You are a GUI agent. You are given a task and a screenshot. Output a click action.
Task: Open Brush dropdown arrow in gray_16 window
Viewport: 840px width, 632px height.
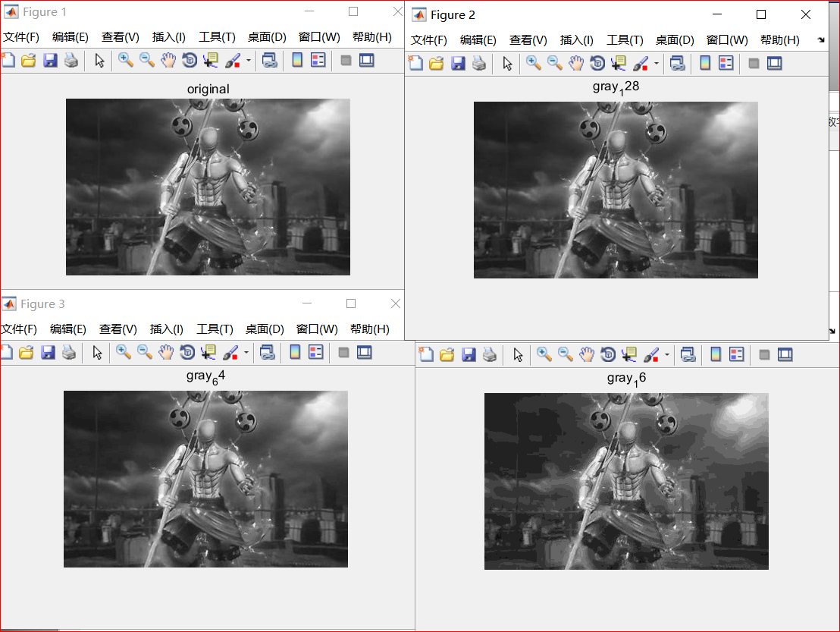(667, 355)
